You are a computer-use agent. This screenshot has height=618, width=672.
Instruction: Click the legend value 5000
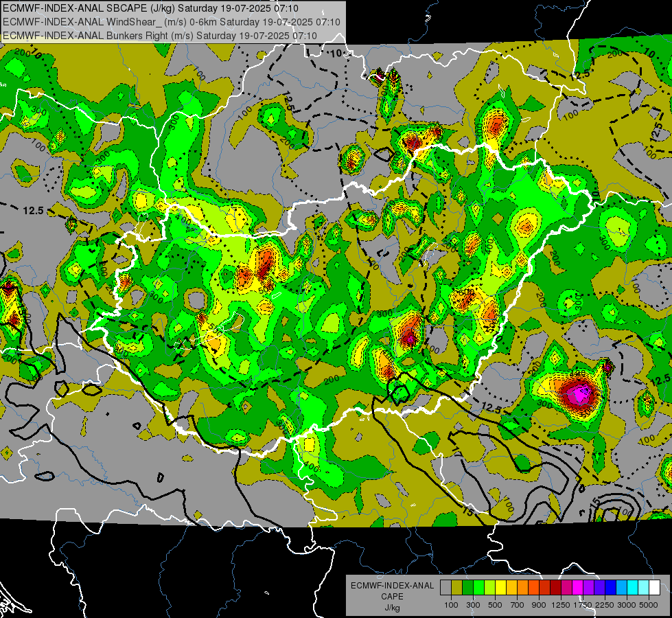point(649,605)
